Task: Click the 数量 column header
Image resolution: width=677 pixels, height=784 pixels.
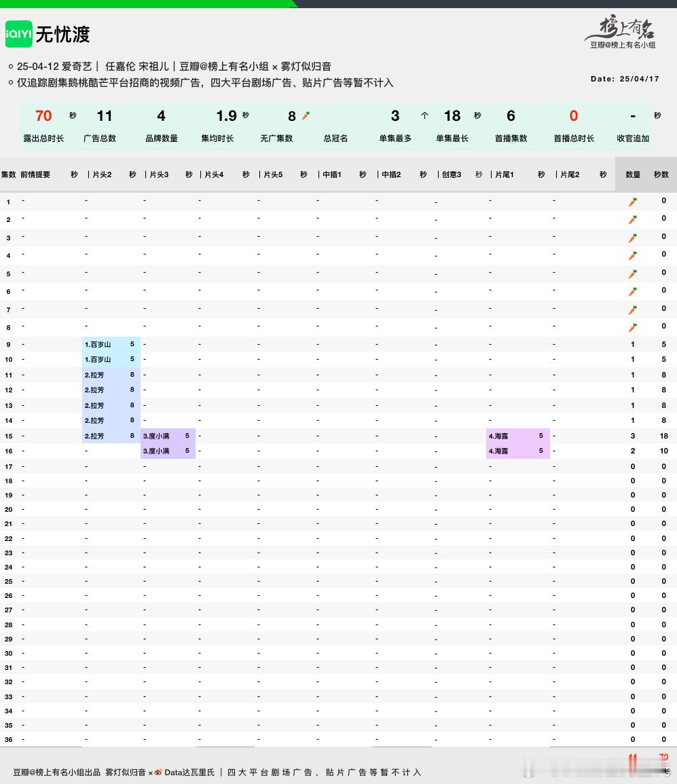Action: [x=633, y=174]
